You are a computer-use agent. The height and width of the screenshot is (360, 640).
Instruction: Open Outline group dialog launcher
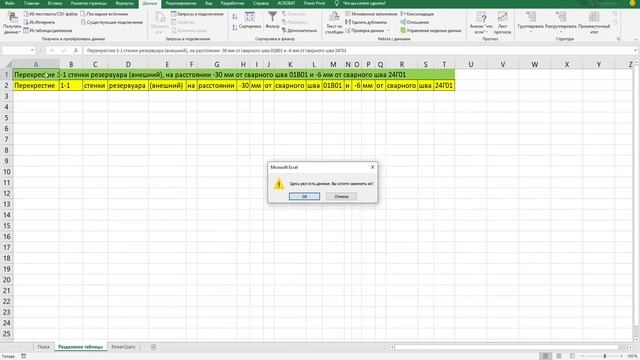(619, 39)
